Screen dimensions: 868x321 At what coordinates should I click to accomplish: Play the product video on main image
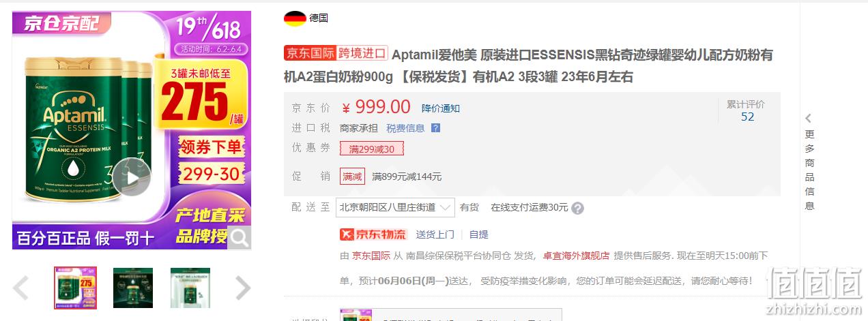pos(131,177)
